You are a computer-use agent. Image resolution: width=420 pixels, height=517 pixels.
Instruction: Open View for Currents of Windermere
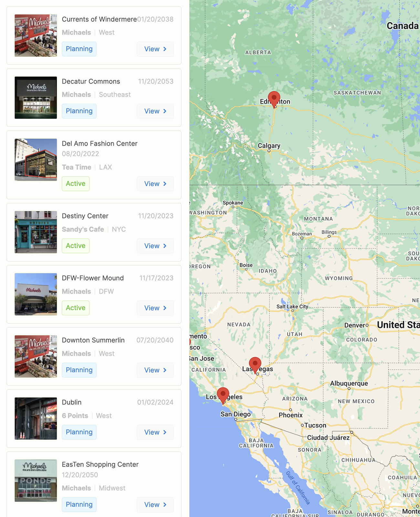pos(155,49)
